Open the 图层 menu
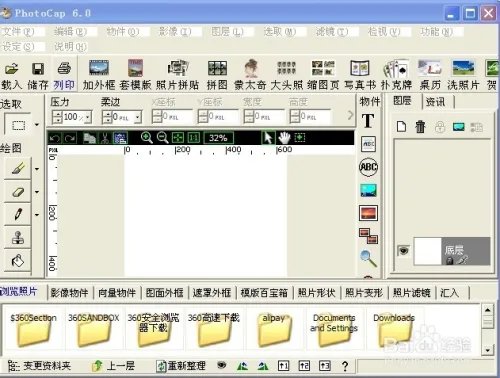This screenshot has width=500, height=378. [227, 32]
